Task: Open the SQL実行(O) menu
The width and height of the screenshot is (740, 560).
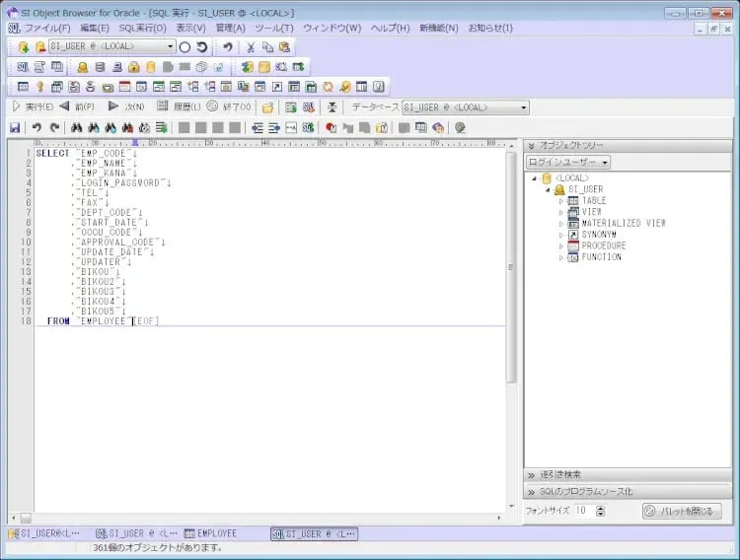Action: point(142,28)
